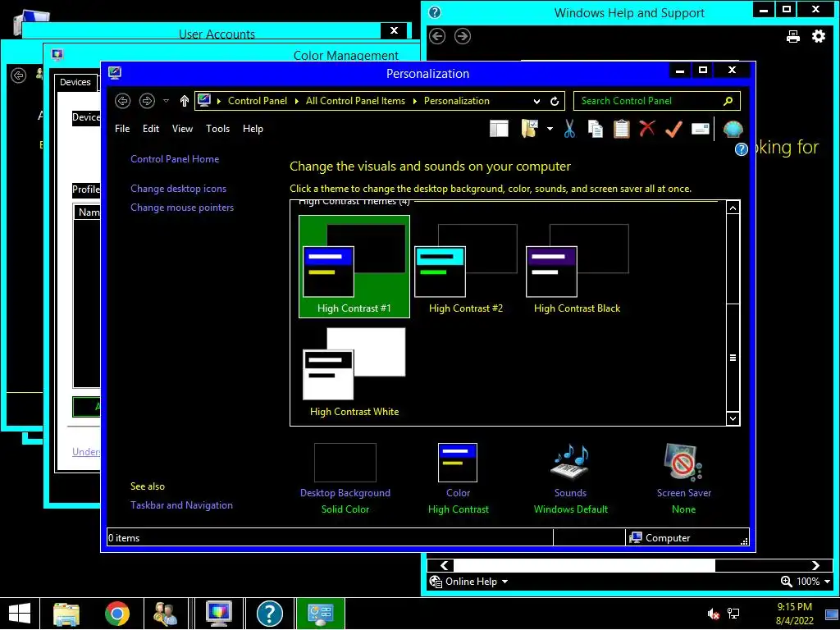The height and width of the screenshot is (630, 840).
Task: Click the Copy toolbar icon
Action: [596, 129]
